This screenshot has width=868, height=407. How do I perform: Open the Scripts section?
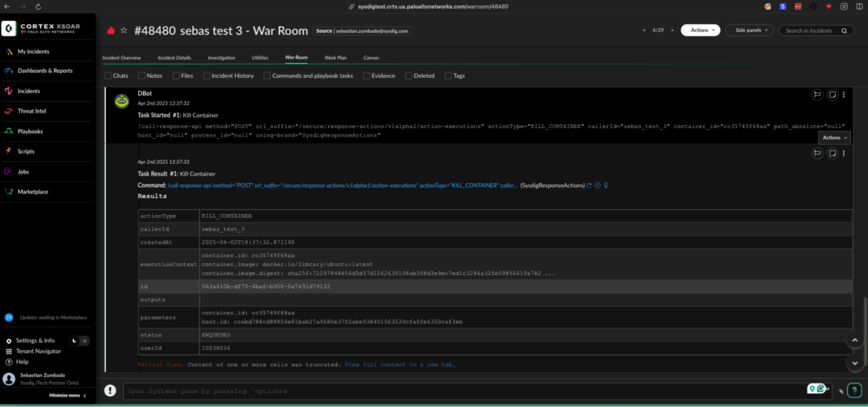[27, 151]
